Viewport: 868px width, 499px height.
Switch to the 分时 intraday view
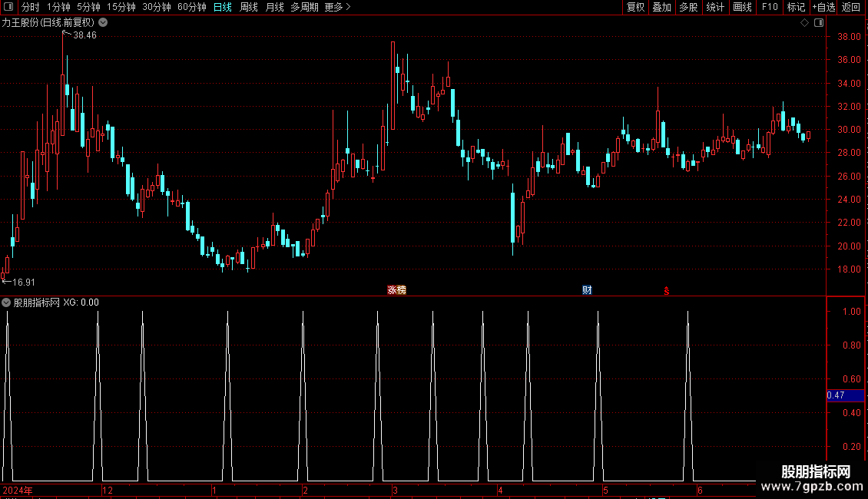(x=31, y=7)
